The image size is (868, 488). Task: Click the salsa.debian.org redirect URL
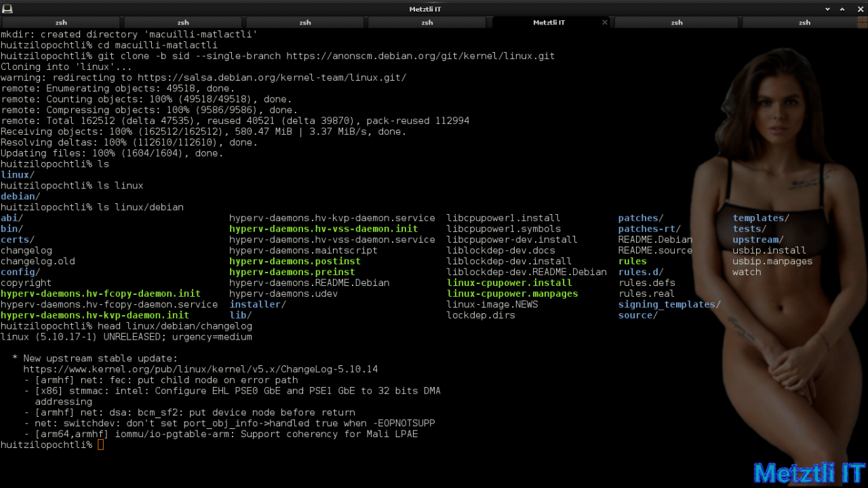tap(273, 77)
